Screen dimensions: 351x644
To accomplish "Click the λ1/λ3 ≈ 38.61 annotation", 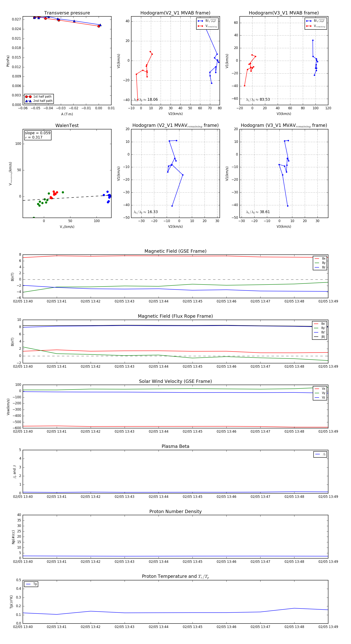I will (258, 212).
